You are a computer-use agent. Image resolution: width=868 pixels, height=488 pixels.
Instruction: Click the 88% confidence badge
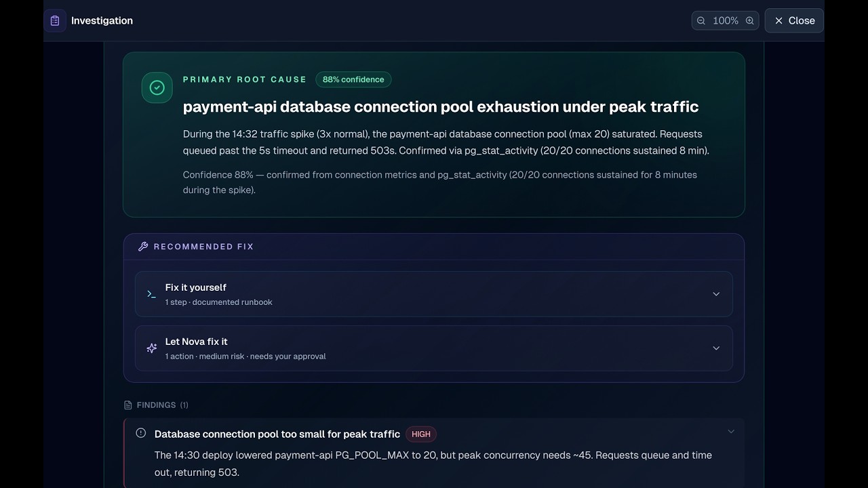click(353, 79)
